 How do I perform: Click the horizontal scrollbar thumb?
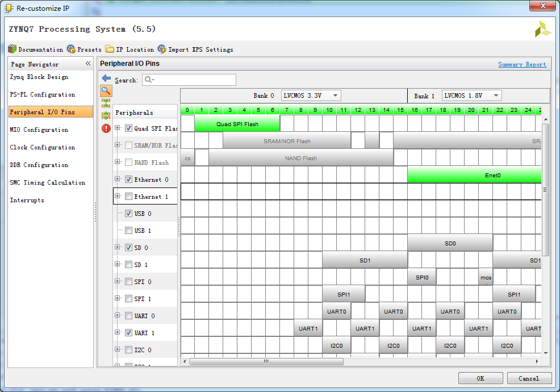(266, 362)
